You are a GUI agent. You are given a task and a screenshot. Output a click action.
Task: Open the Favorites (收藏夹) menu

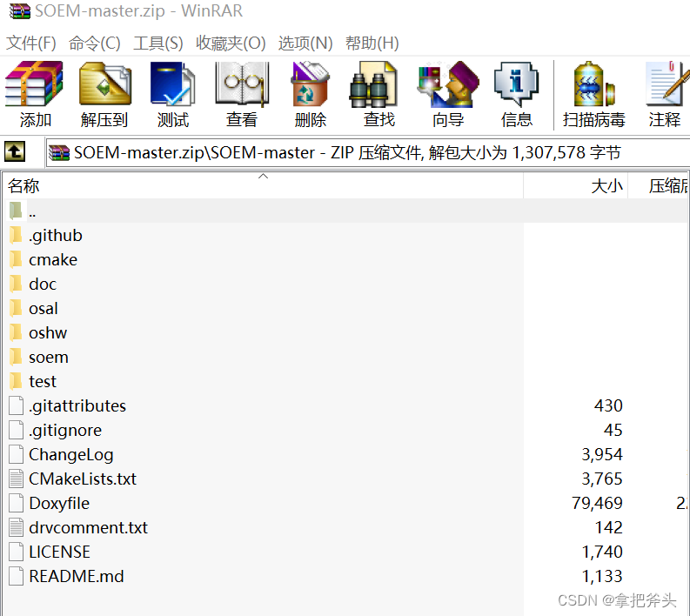click(x=231, y=44)
